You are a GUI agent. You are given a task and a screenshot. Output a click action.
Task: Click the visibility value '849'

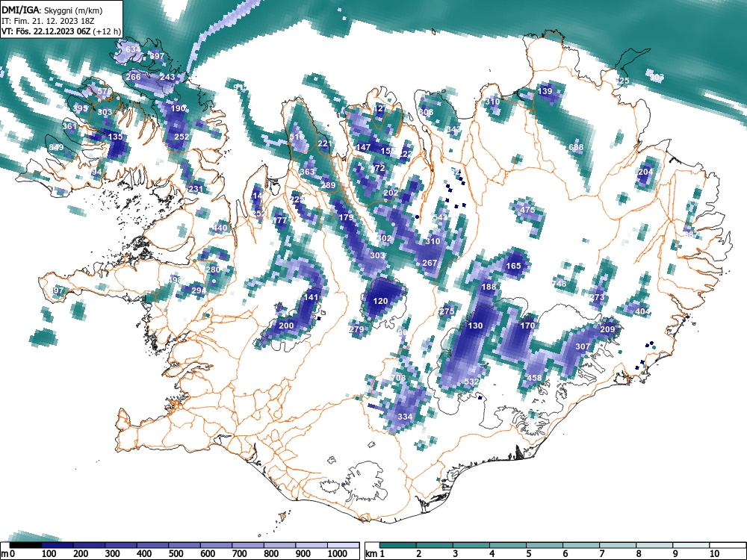(56, 147)
